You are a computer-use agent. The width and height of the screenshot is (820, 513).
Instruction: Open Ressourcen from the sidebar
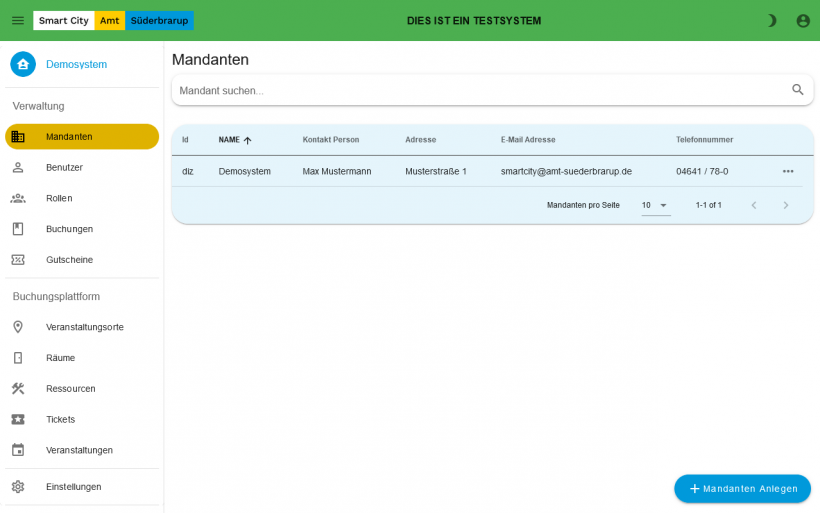click(70, 389)
